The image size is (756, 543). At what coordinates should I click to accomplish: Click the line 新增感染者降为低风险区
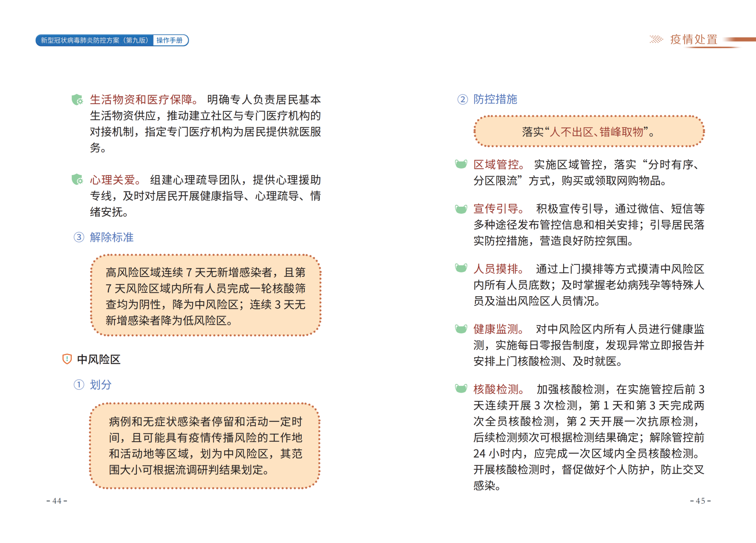point(169,320)
